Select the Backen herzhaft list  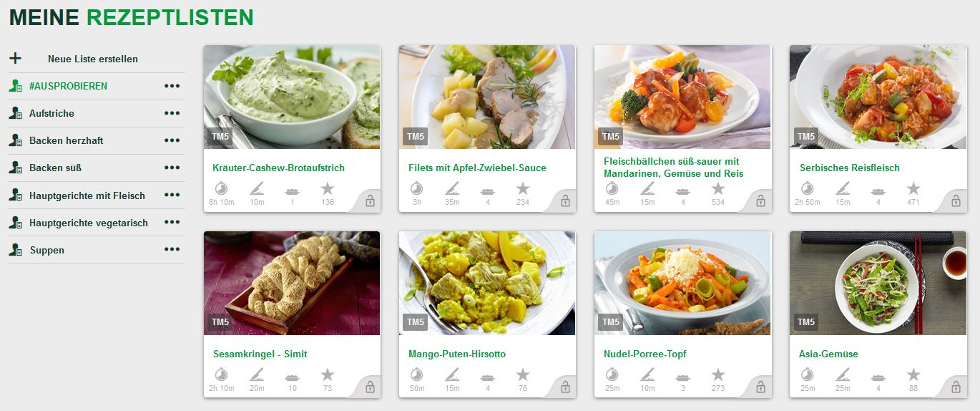coord(66,141)
